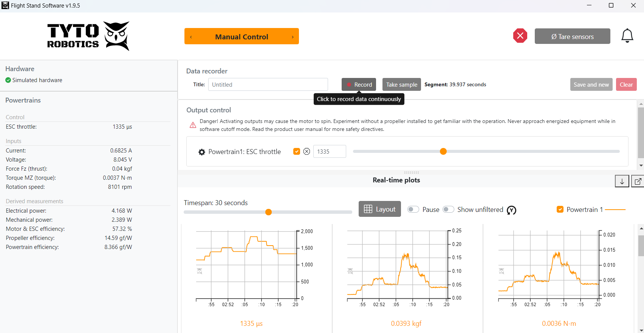
Task: Click the torque plot chart
Action: [549, 265]
